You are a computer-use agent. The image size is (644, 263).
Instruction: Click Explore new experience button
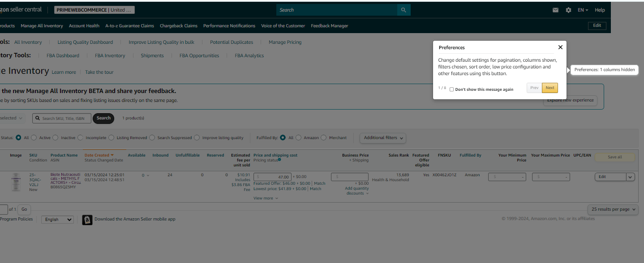(x=570, y=100)
